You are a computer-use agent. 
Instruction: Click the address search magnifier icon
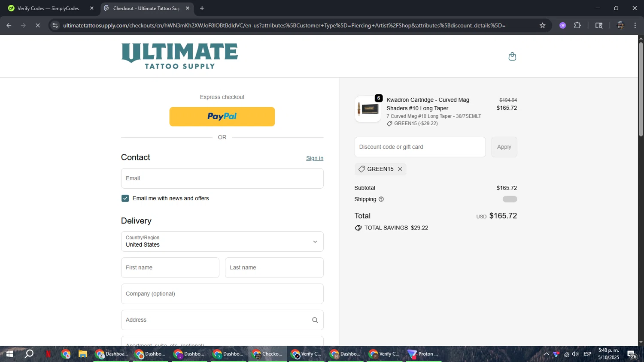pos(315,320)
